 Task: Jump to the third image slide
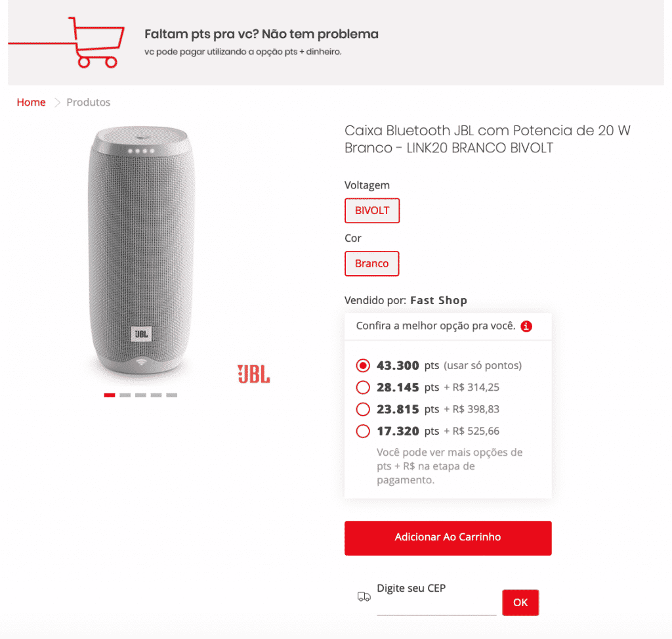point(140,395)
